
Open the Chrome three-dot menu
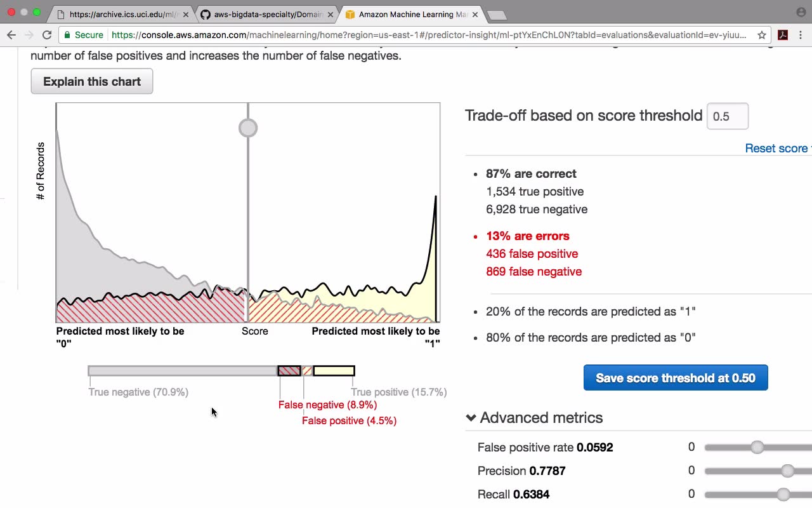click(x=801, y=35)
